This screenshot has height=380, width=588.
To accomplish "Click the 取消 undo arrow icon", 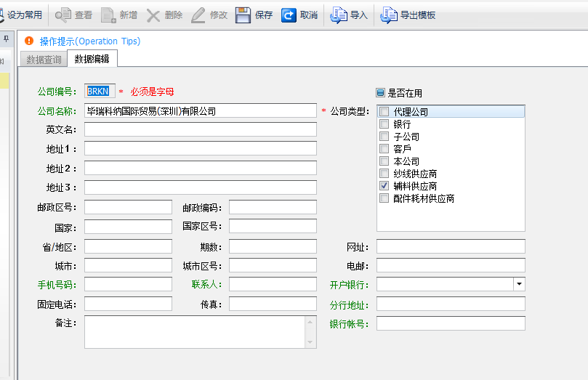I will pyautogui.click(x=289, y=15).
